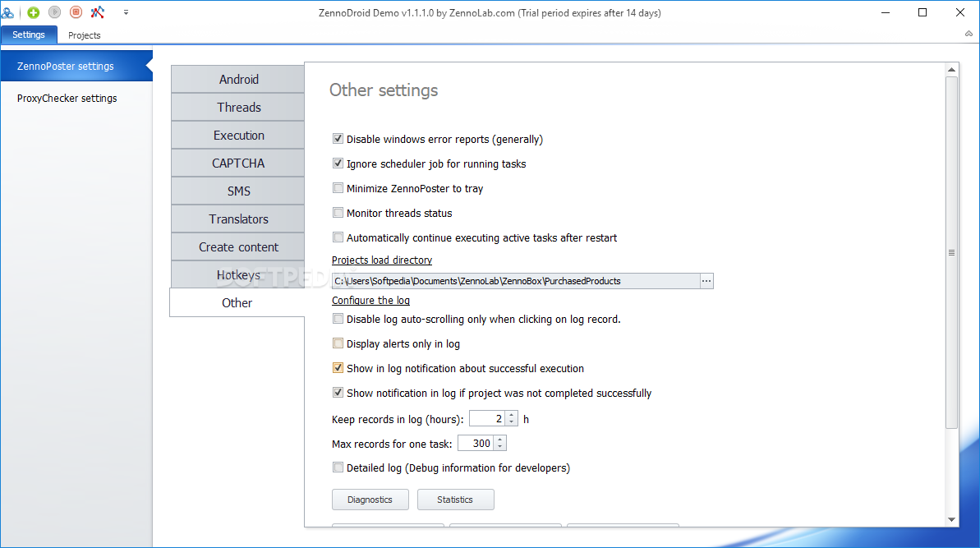Image resolution: width=980 pixels, height=548 pixels.
Task: Select the Other settings tab
Action: (x=237, y=303)
